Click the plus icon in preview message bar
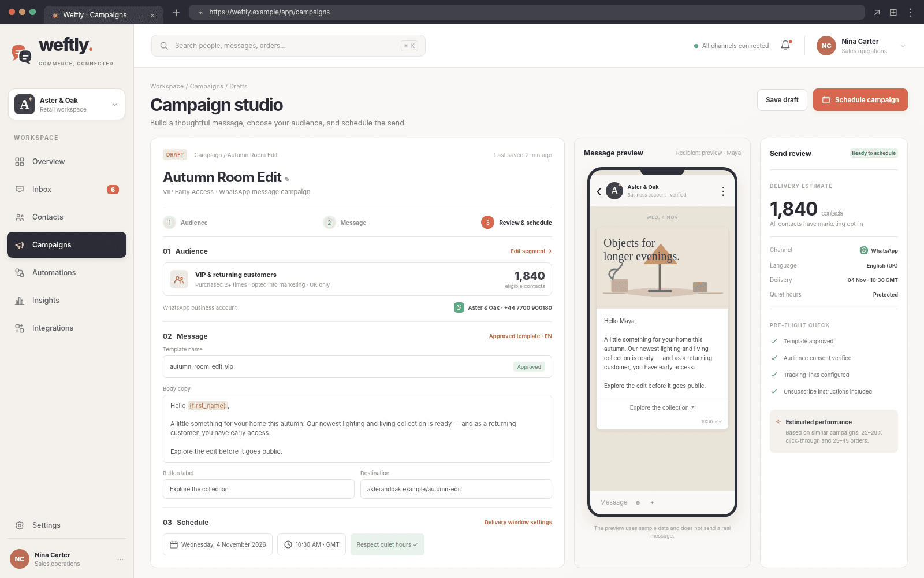This screenshot has height=578, width=924. pyautogui.click(x=652, y=503)
